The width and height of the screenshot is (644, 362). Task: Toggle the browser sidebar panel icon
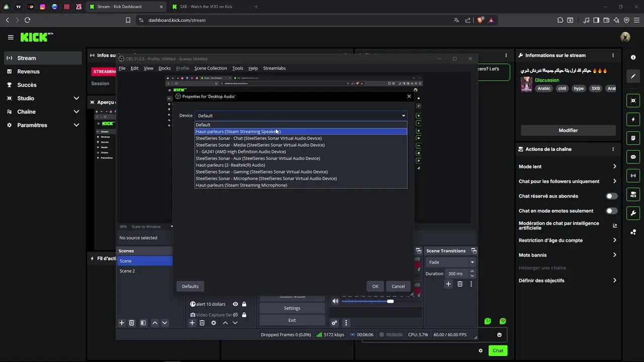596,20
